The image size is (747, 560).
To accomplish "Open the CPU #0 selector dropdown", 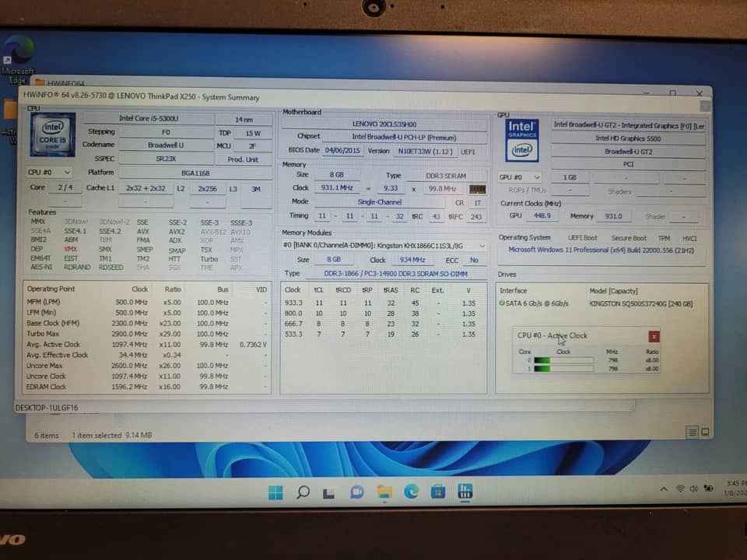I will 48,172.
